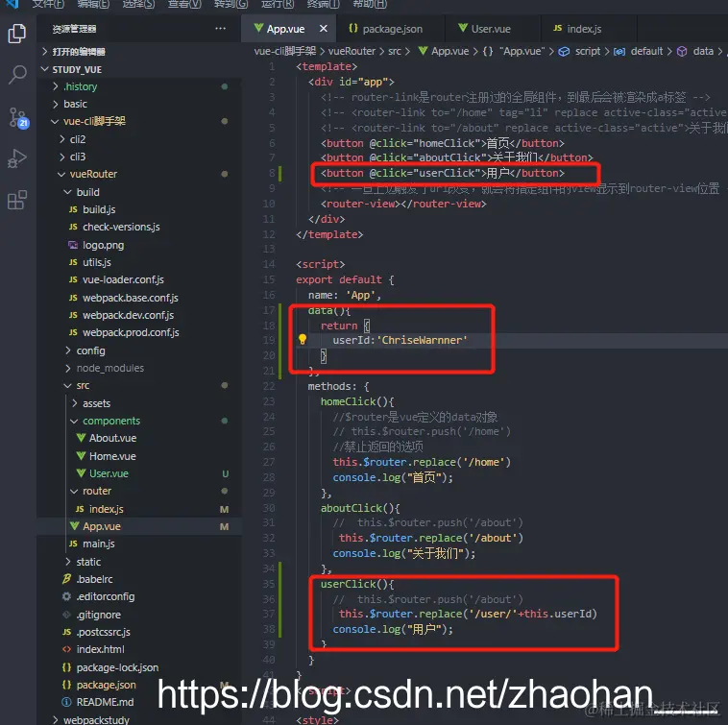Open check-versions.js file

point(121,227)
